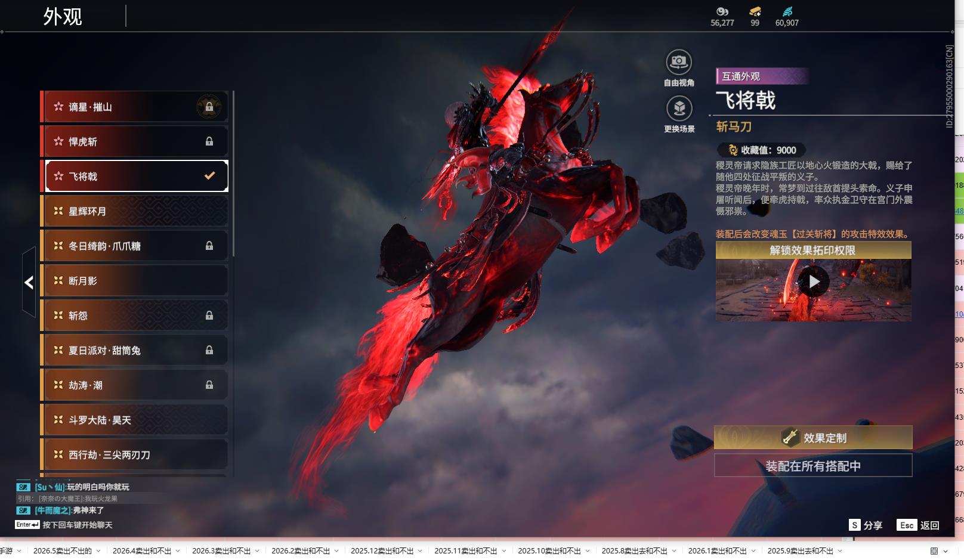The image size is (964, 560).
Task: Click the 收藏值: 9000 collection value text
Action: [768, 150]
